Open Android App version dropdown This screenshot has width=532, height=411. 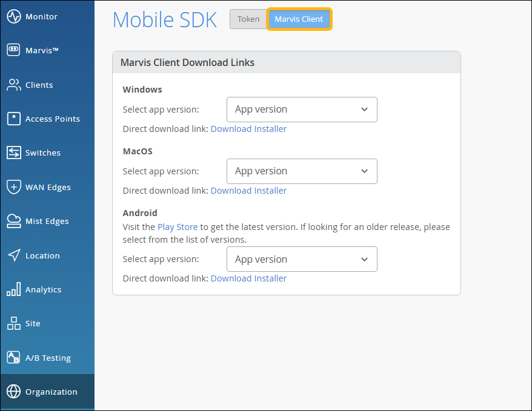[x=302, y=259]
